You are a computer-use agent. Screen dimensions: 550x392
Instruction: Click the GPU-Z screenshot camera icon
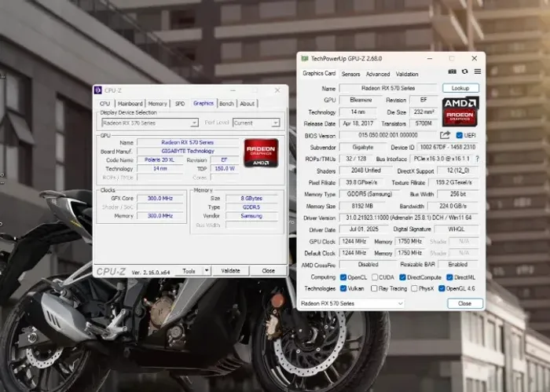coord(452,71)
